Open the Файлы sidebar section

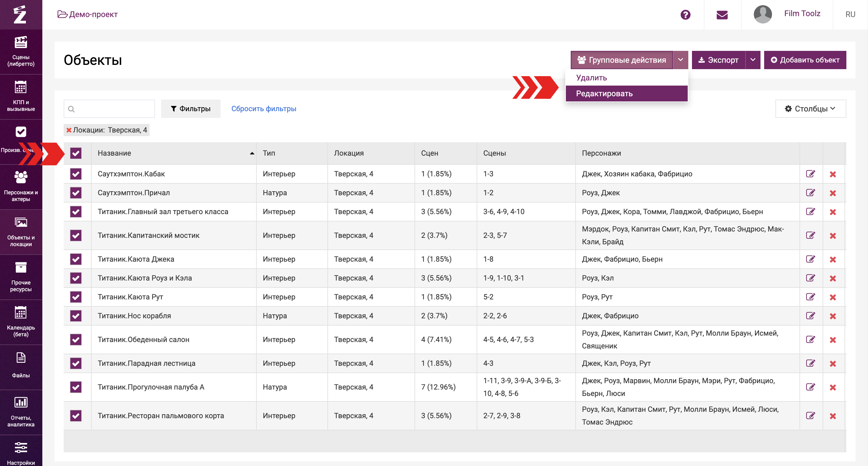tap(21, 367)
